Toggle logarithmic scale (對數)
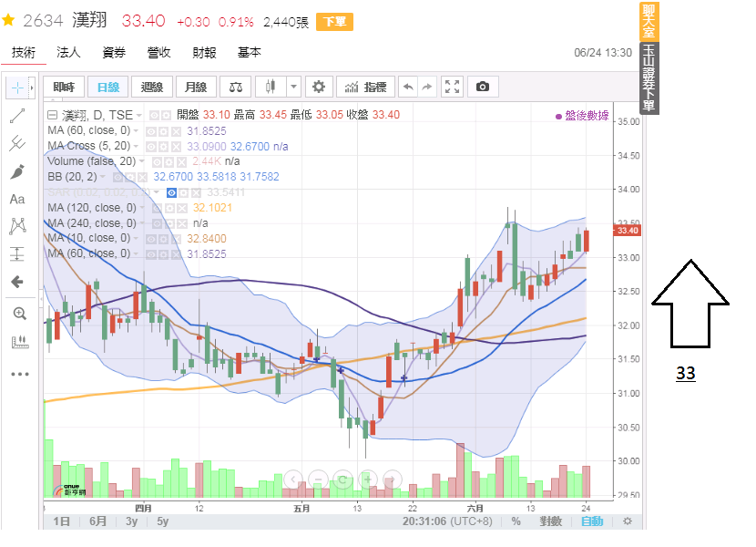756x547 pixels. pos(550,521)
